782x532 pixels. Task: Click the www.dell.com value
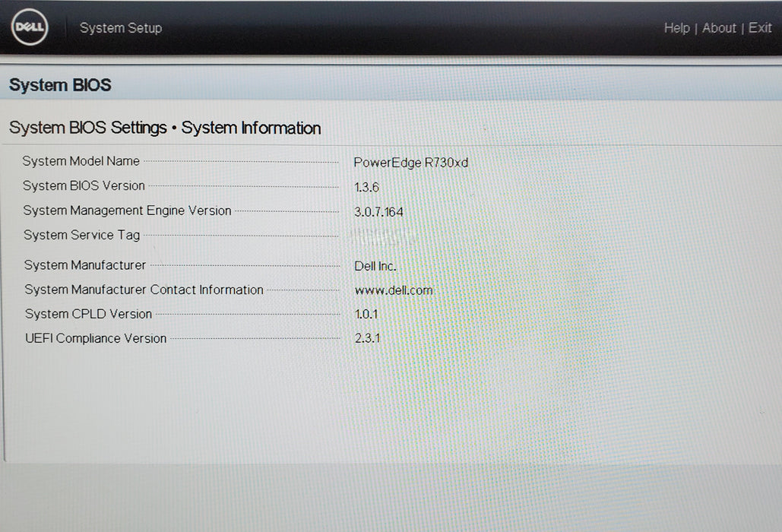[394, 290]
